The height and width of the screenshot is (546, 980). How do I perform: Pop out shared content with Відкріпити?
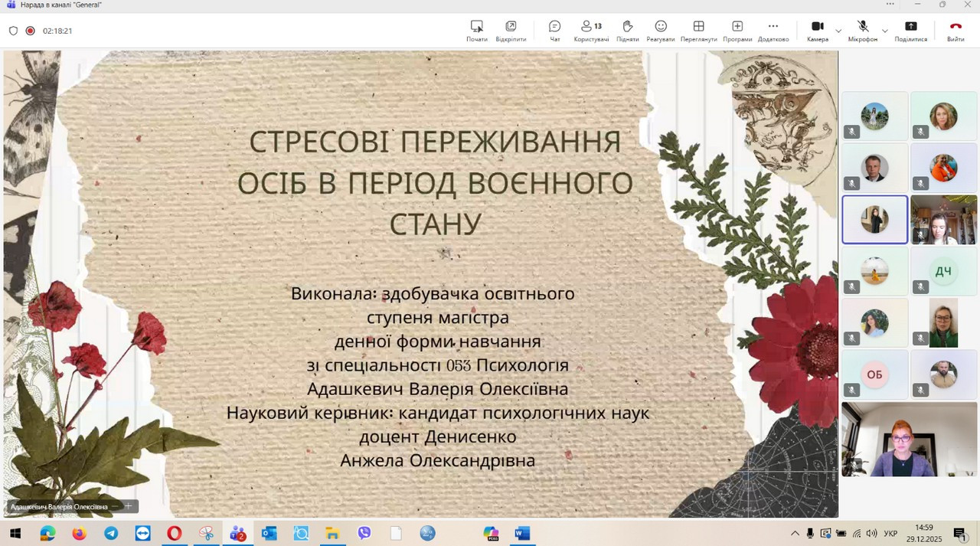coord(511,30)
